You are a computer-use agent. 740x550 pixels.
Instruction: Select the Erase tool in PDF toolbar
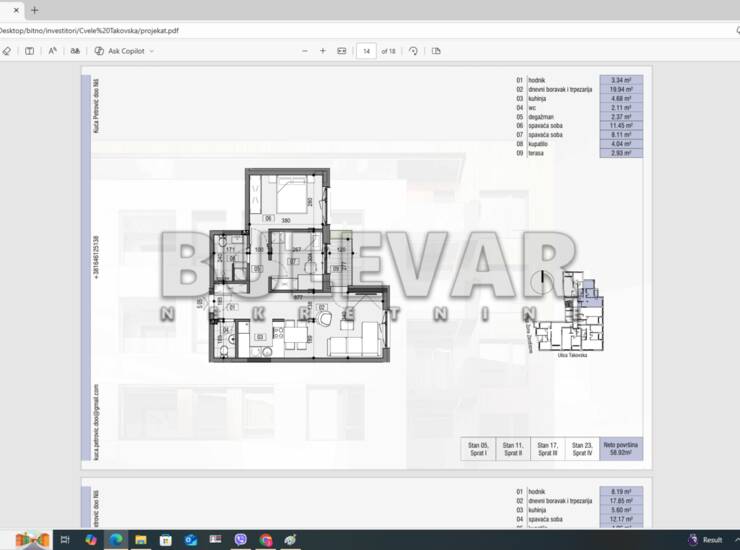point(7,51)
